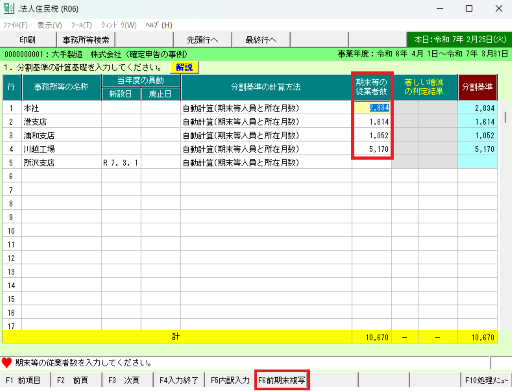512x391 pixels.
Task: Jump to first row with 先頭行へ
Action: [x=202, y=40]
